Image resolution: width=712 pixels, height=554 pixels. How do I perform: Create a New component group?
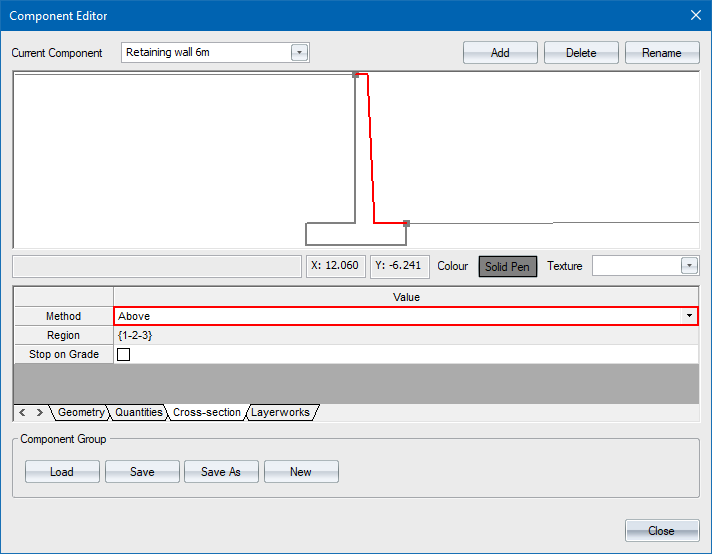[301, 472]
